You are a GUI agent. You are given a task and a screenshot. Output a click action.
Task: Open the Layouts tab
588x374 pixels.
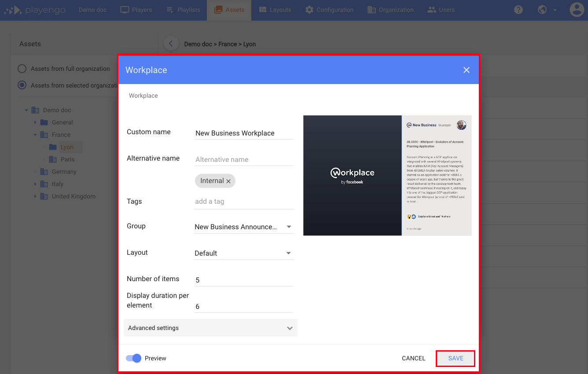[275, 10]
